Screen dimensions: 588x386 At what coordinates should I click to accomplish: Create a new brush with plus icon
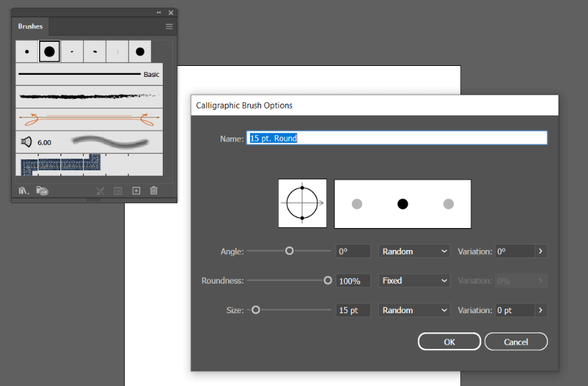[136, 190]
